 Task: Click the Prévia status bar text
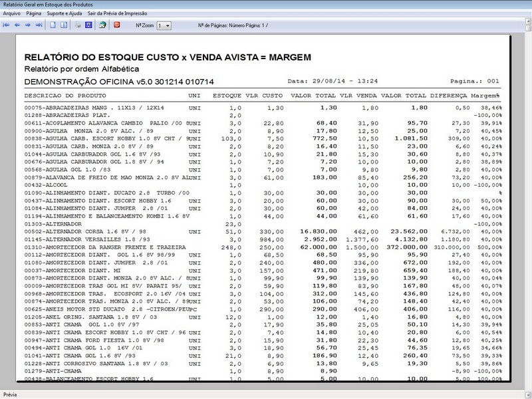[11, 394]
